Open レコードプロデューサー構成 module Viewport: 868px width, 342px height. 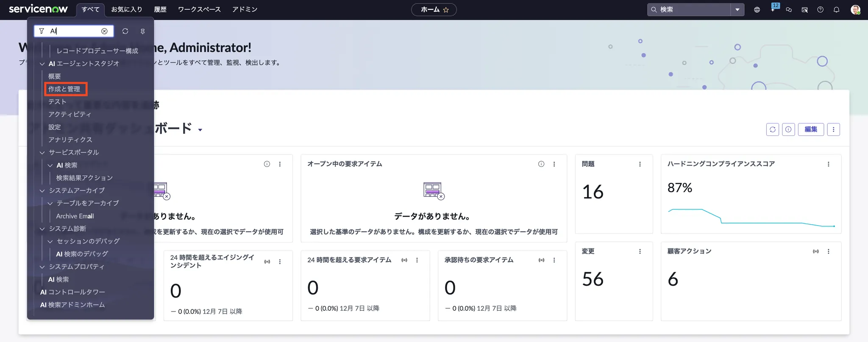[x=97, y=51]
